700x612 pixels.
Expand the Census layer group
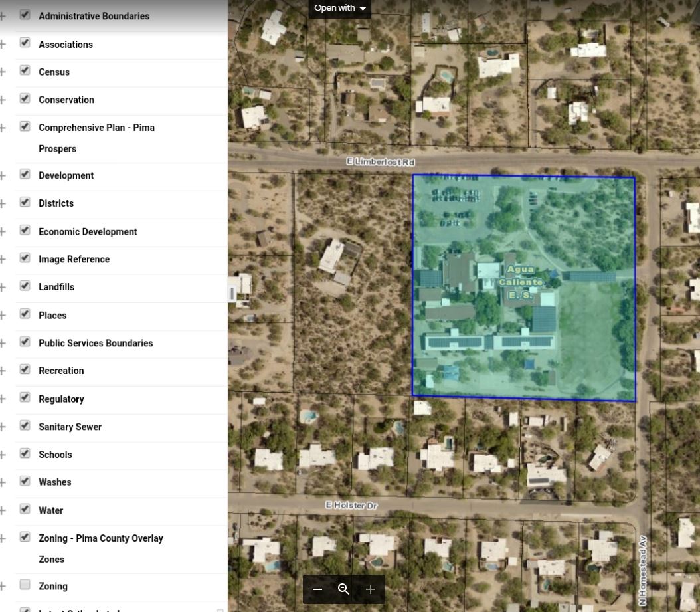click(x=3, y=72)
